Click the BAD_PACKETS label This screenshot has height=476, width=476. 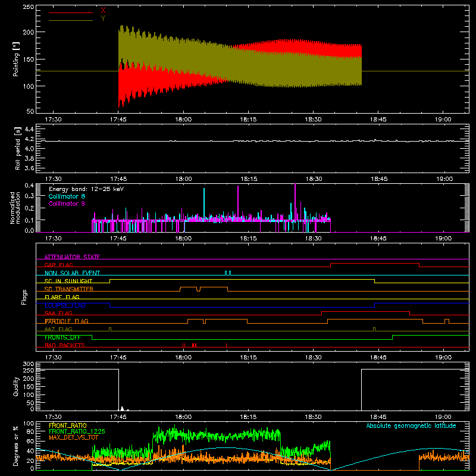click(65, 345)
